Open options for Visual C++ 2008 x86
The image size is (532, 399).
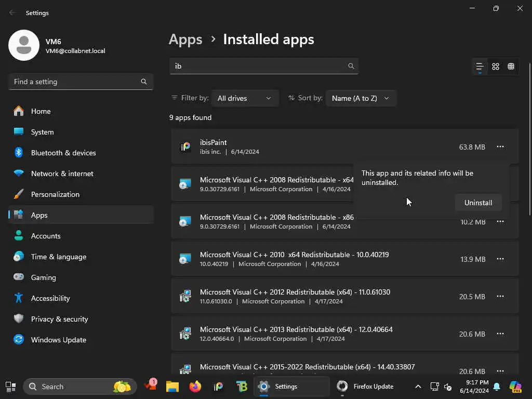pyautogui.click(x=500, y=221)
